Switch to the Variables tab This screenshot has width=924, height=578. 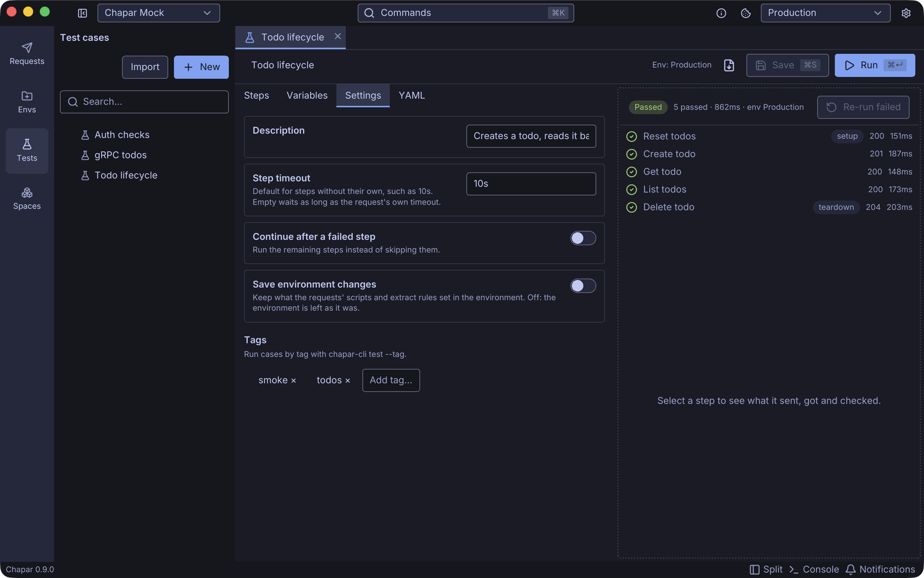307,95
